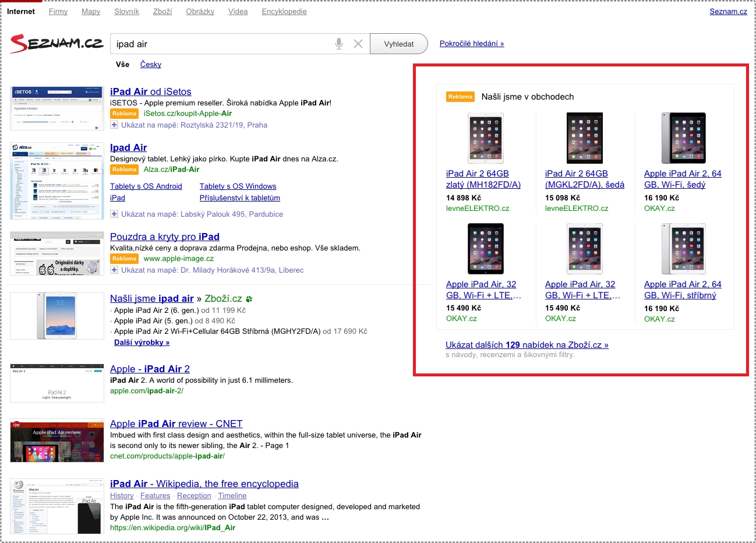Image resolution: width=756 pixels, height=543 pixels.
Task: Open Příslušenství k tabletům sublink
Action: (240, 198)
